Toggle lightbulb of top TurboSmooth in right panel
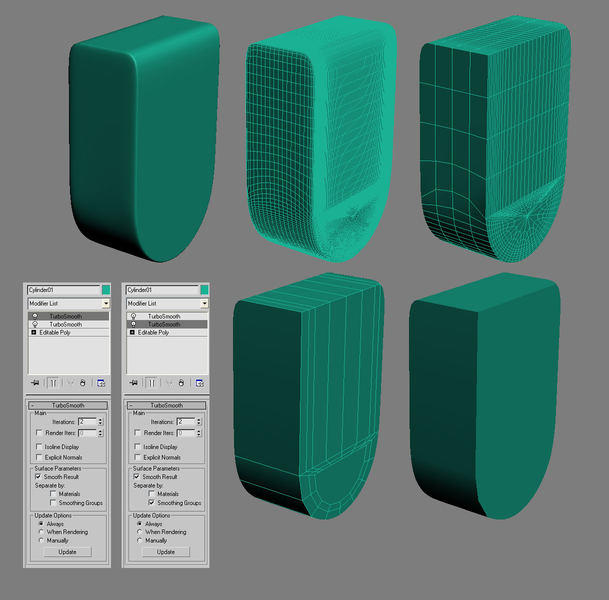 click(x=134, y=316)
